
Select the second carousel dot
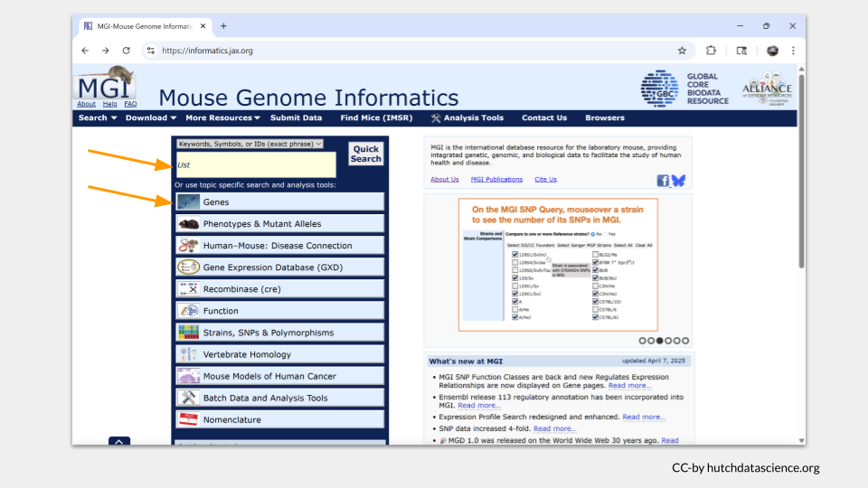coord(651,341)
